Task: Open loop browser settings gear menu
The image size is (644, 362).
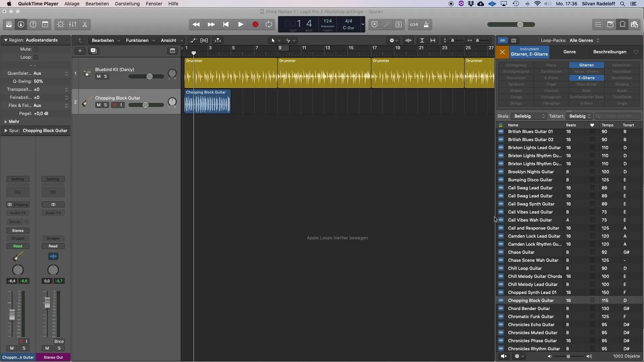Action: click(519, 356)
